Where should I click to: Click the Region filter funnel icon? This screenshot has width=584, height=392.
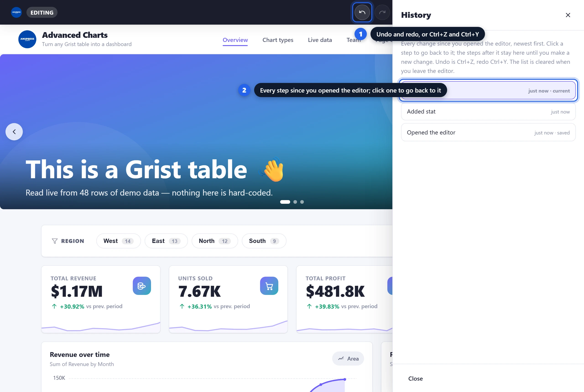(55, 241)
